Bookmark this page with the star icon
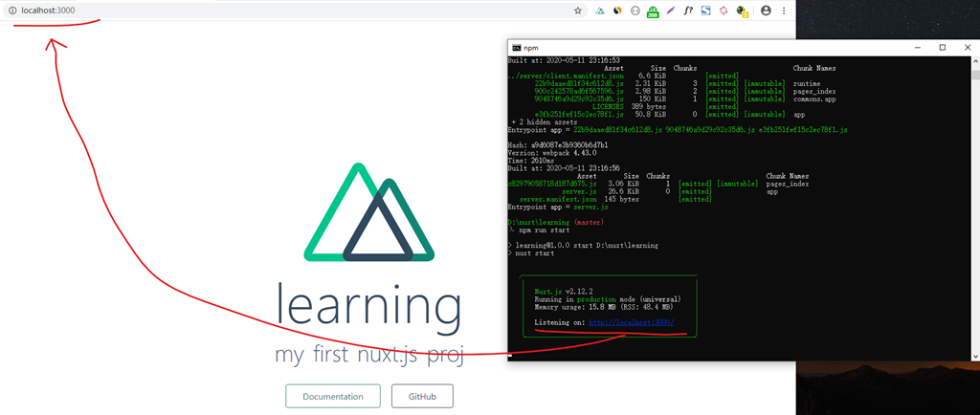980x415 pixels. [x=578, y=11]
